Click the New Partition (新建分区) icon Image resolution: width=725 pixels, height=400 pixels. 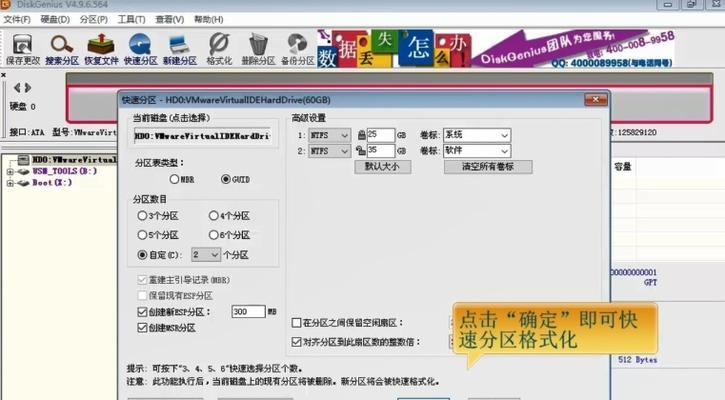[x=179, y=49]
